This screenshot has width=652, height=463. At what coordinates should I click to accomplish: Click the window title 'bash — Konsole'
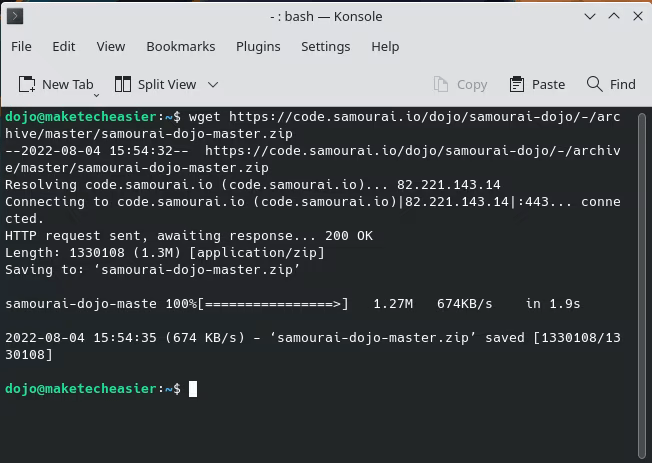click(333, 17)
